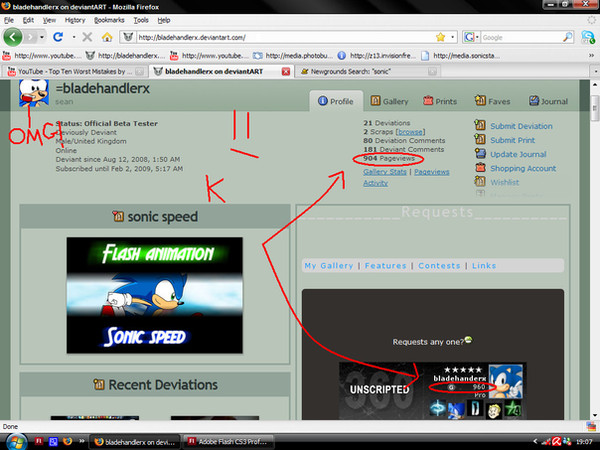Click the Update Journal icon

pyautogui.click(x=480, y=153)
